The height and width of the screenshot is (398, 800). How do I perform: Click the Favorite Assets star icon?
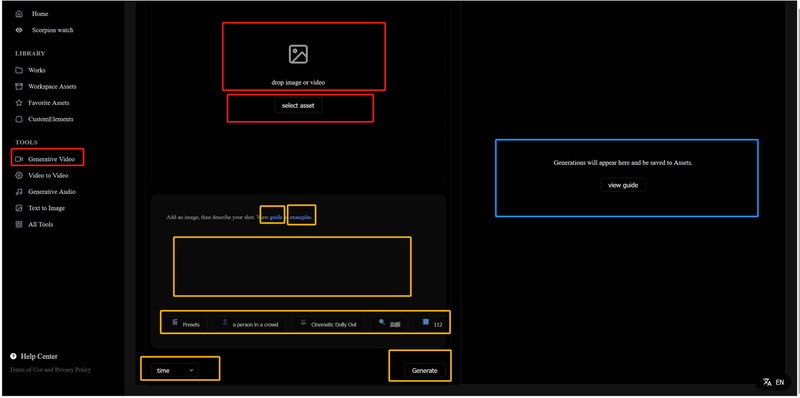(19, 103)
